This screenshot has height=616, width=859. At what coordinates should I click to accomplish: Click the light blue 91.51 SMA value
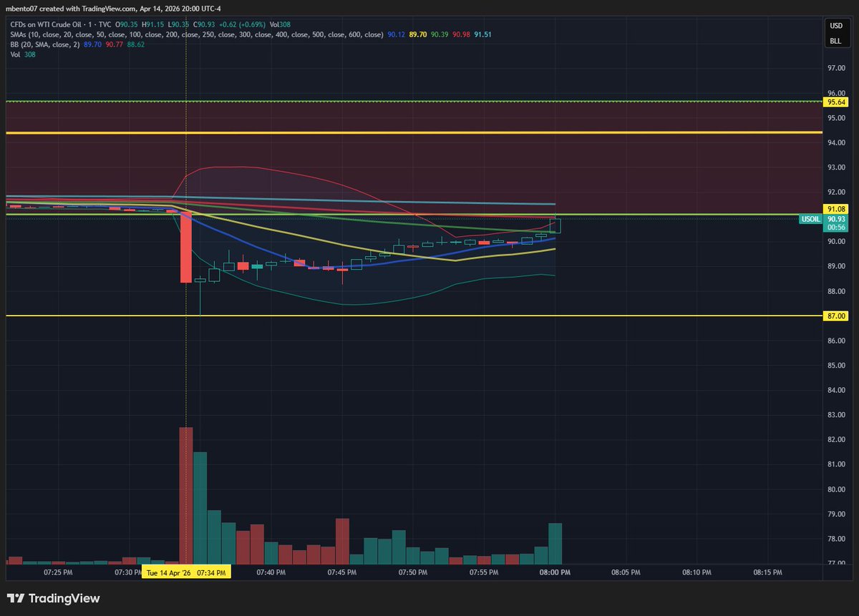coord(483,34)
